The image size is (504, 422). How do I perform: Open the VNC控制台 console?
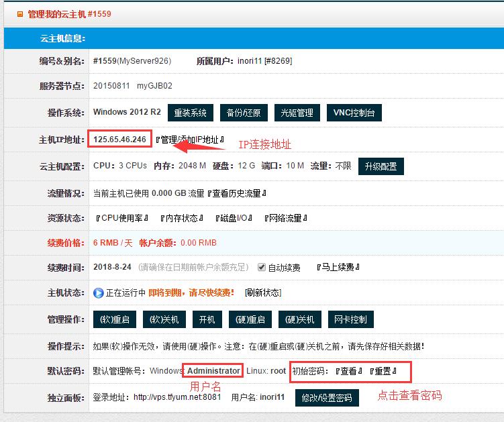354,113
